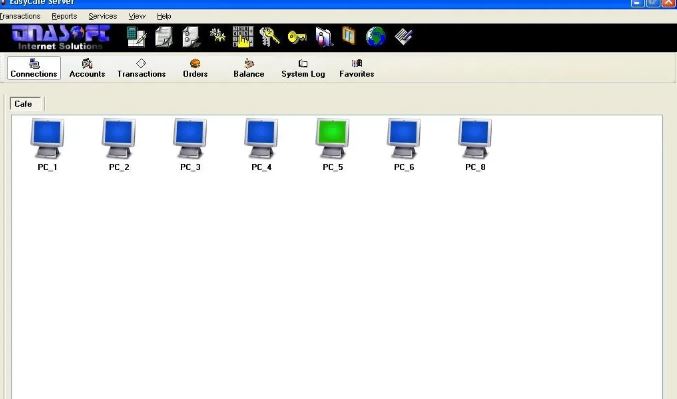Click the info person toolbar icon

[x=324, y=37]
